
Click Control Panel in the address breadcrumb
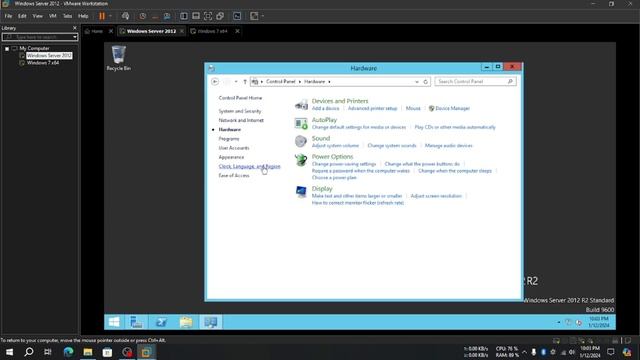point(280,82)
